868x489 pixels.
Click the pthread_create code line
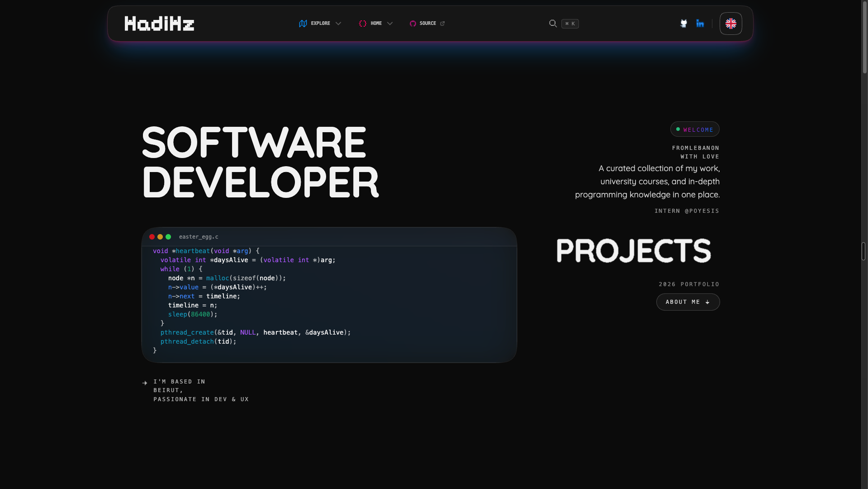(256, 332)
